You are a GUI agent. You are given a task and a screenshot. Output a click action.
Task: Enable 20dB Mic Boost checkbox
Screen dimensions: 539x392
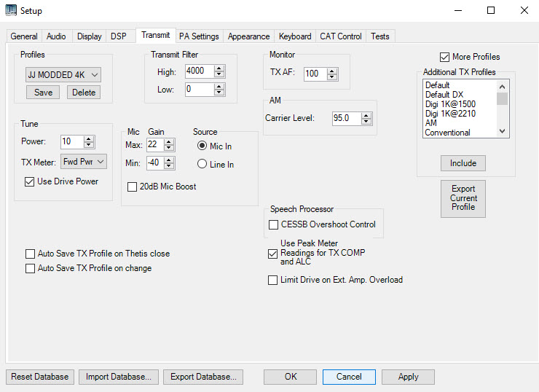[133, 187]
